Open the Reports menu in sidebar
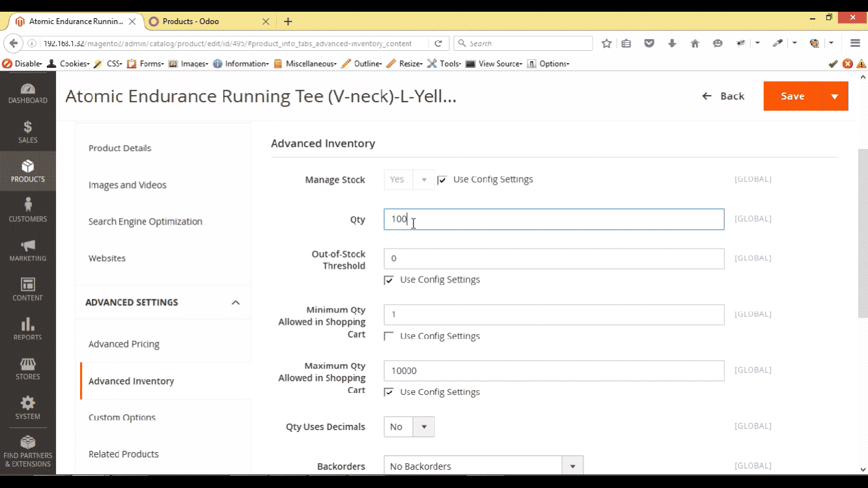 (x=27, y=329)
